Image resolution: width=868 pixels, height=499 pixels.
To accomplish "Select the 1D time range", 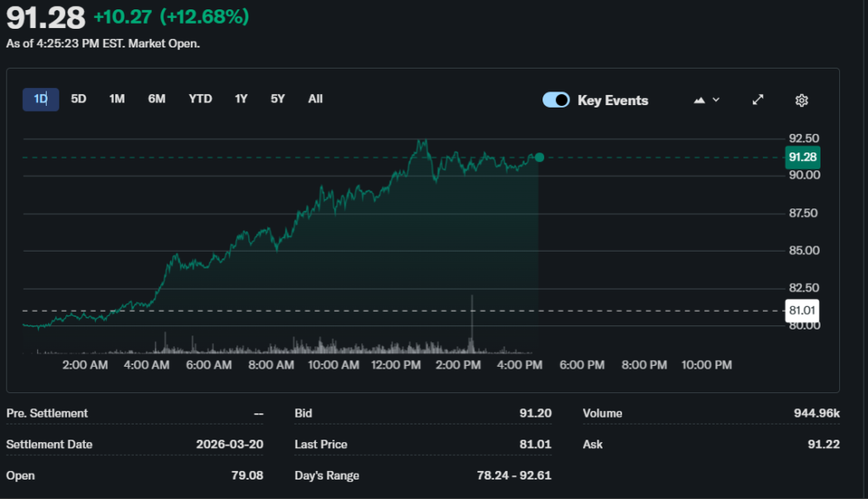I will tap(41, 99).
